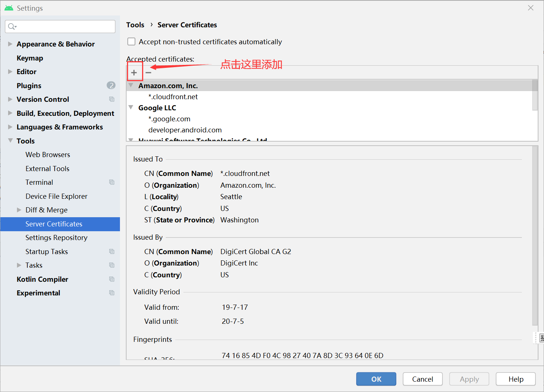Click the Plugins update count badge
This screenshot has width=544, height=392.
click(x=111, y=85)
